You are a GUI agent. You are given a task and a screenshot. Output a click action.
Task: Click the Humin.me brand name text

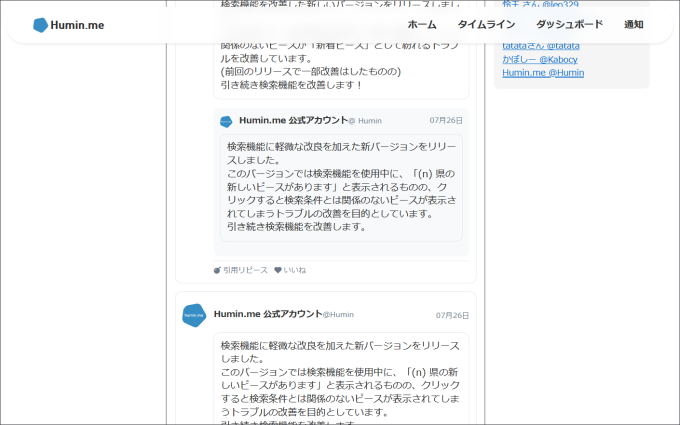pyautogui.click(x=77, y=25)
